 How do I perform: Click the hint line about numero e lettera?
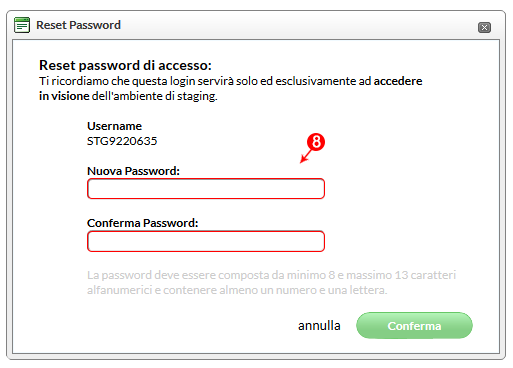tap(237, 290)
